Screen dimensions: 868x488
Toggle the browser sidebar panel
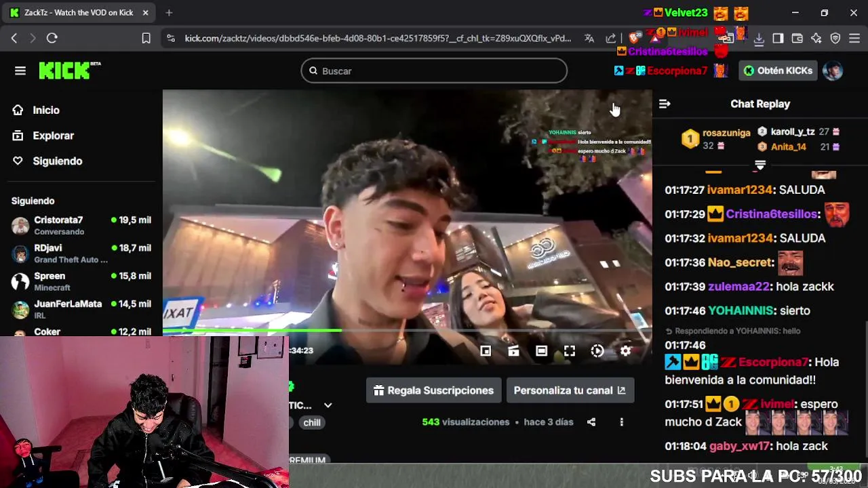[778, 39]
